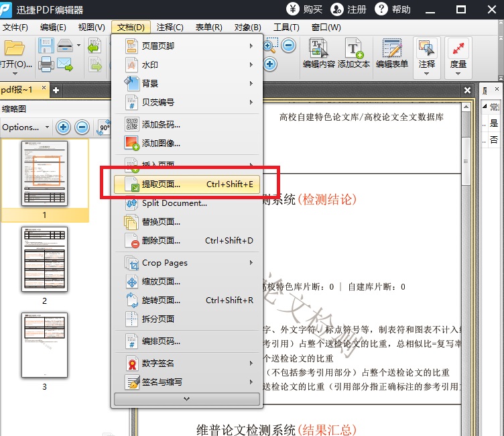Click the 注释 toolbar button
Viewport: 504px width, 436px height.
[x=426, y=52]
